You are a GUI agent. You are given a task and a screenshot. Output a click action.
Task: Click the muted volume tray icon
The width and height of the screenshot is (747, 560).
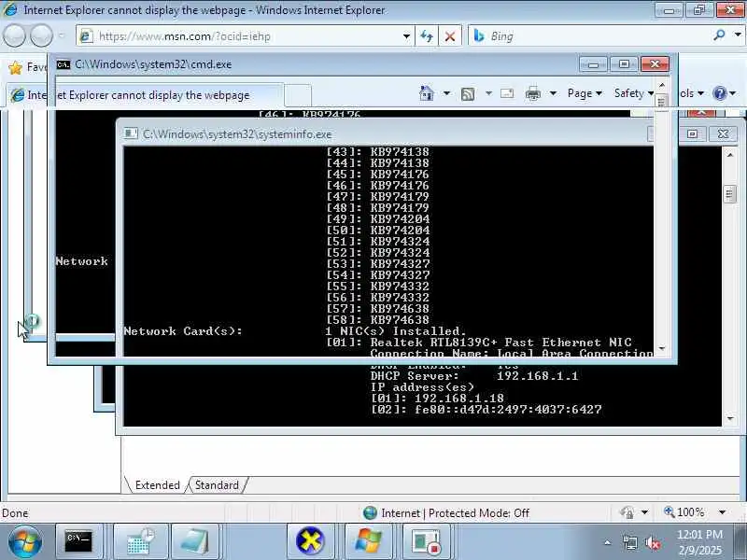pyautogui.click(x=653, y=542)
